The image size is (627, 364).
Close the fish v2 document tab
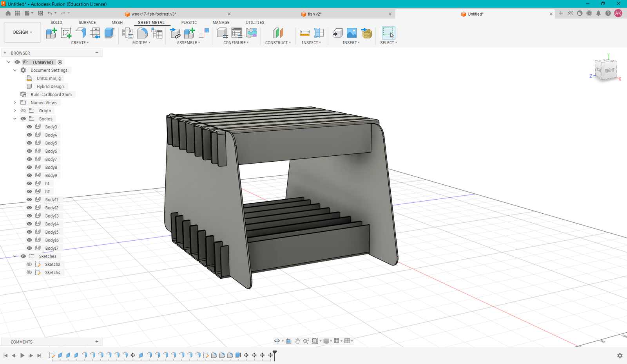click(390, 14)
